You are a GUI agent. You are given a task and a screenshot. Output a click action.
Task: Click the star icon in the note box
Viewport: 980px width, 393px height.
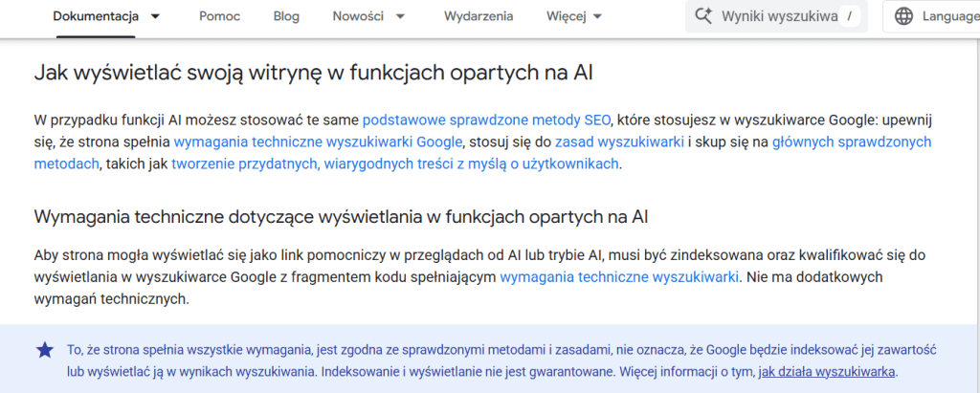pyautogui.click(x=44, y=350)
